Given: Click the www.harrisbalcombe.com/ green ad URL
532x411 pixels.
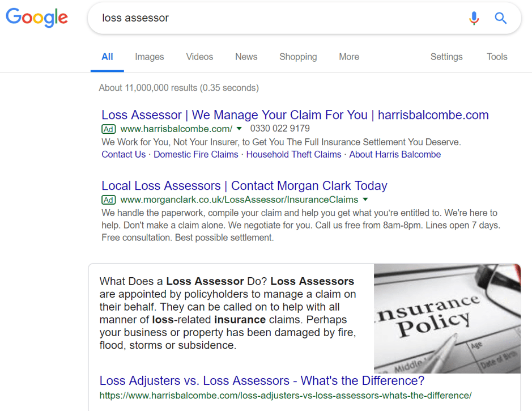Looking at the screenshot, I should 176,129.
